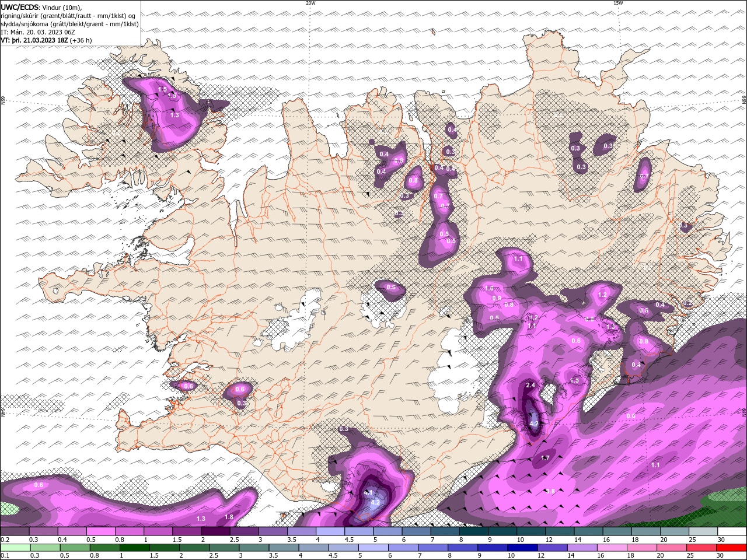This screenshot has height=560, width=747.
Task: Select the 0.1 pale green swatch in rain scale
Action: click(15, 548)
